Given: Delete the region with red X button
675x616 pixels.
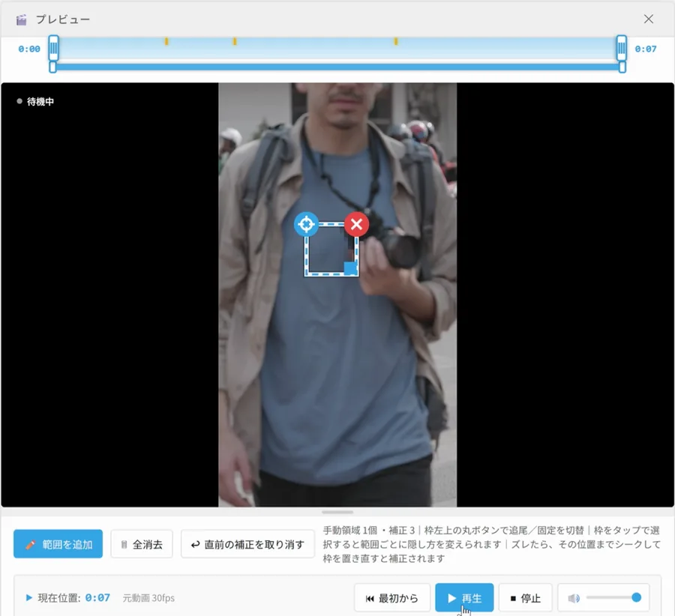Looking at the screenshot, I should [x=356, y=224].
